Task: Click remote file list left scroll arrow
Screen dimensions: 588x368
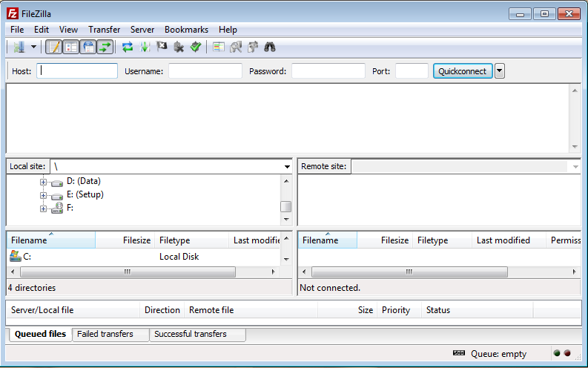Action: tap(304, 272)
